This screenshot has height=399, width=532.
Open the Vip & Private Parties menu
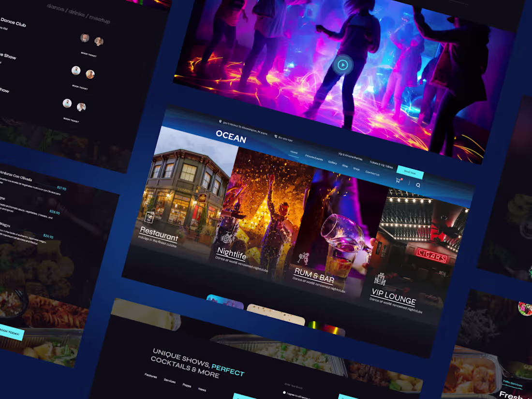coord(351,156)
